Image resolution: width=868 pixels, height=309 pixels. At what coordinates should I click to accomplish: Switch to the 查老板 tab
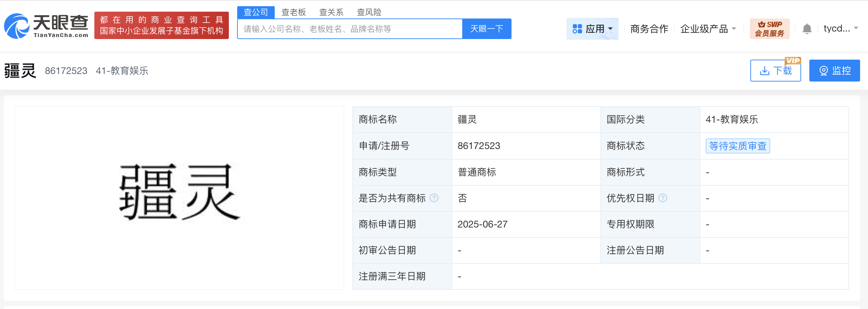click(x=293, y=12)
